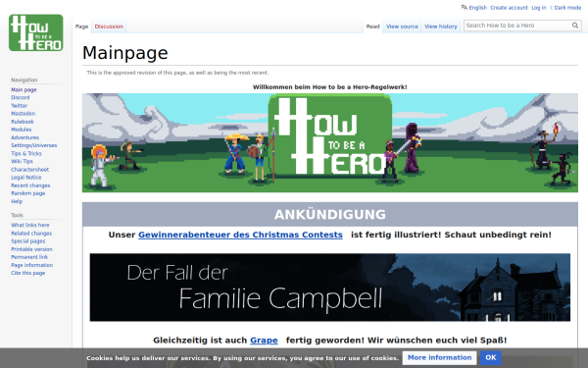Viewport: 588px width, 368px height.
Task: Click What links here
Action: click(30, 226)
